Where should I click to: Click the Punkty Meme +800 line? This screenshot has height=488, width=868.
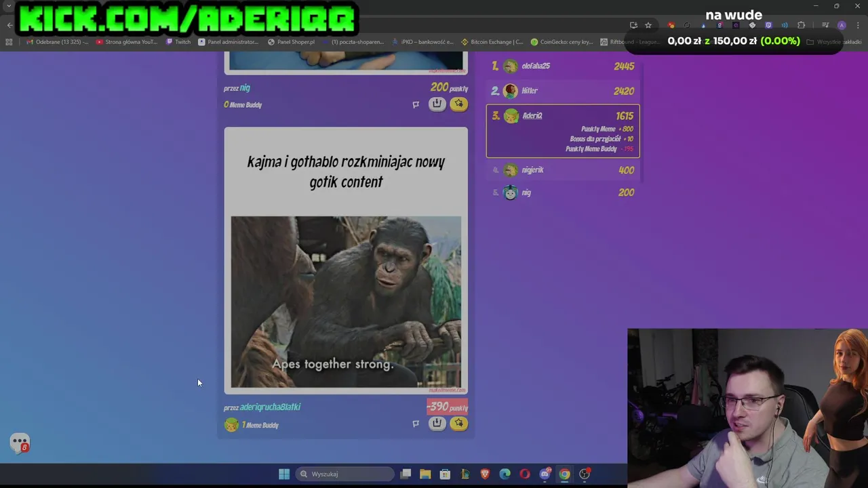(607, 129)
